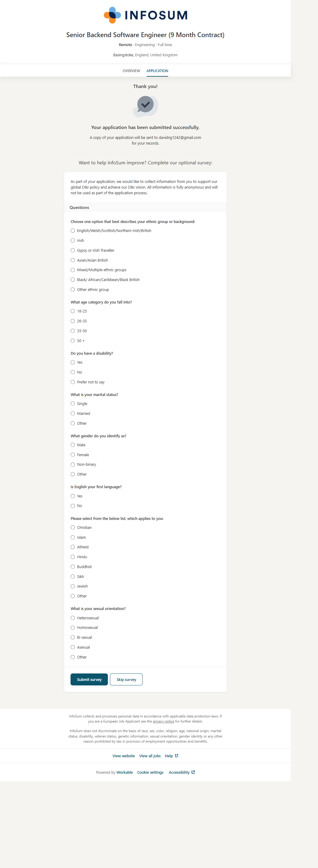This screenshot has height=868, width=318.
Task: Open Cookie settings in footer
Action: tap(150, 772)
